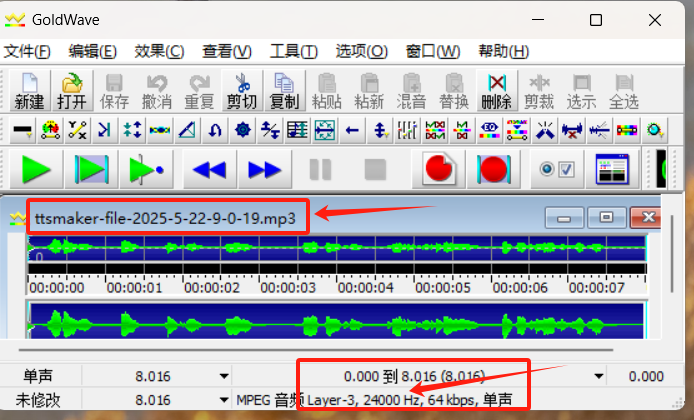Viewport: 694px width, 420px height.
Task: Open the 文件(F) menu
Action: coord(27,51)
